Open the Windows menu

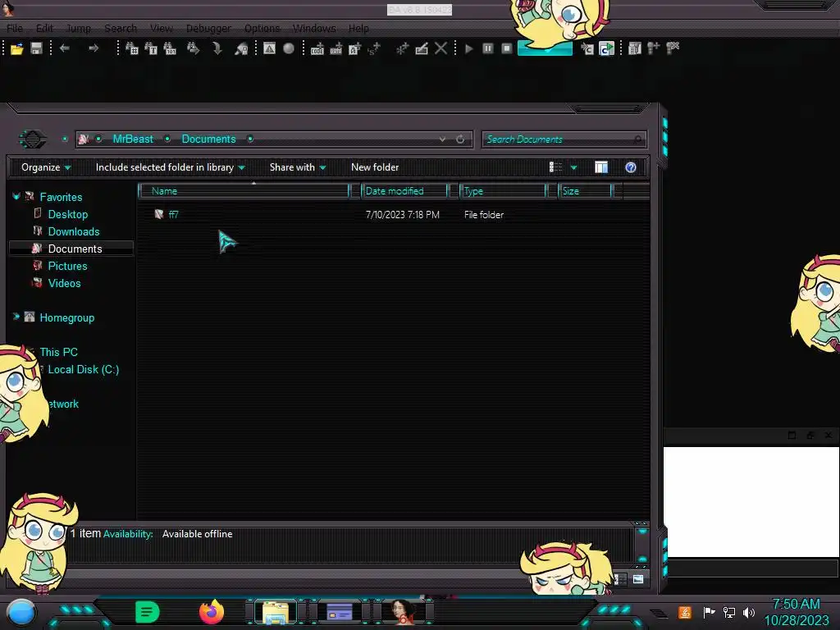[x=314, y=29]
